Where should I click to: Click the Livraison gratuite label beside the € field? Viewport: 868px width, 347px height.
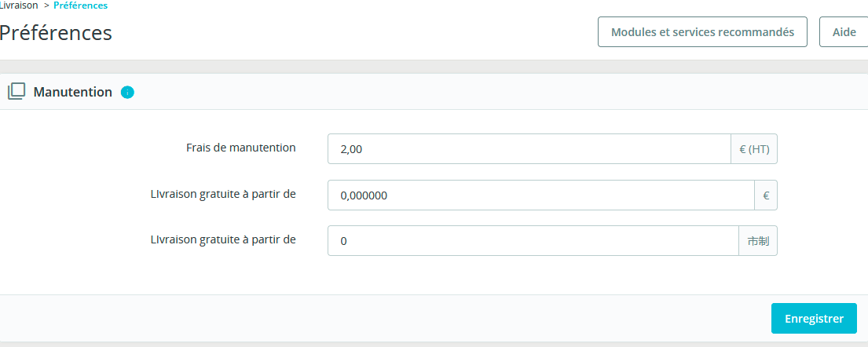click(x=223, y=194)
